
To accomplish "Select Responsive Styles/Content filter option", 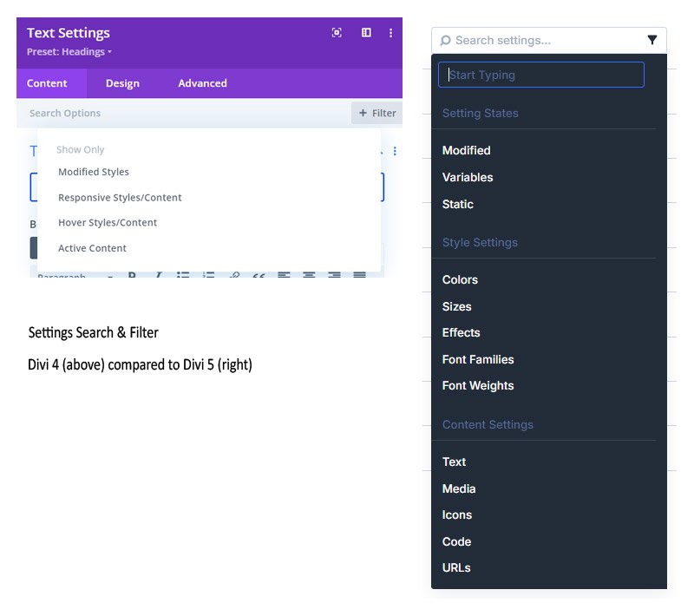I will pyautogui.click(x=120, y=197).
